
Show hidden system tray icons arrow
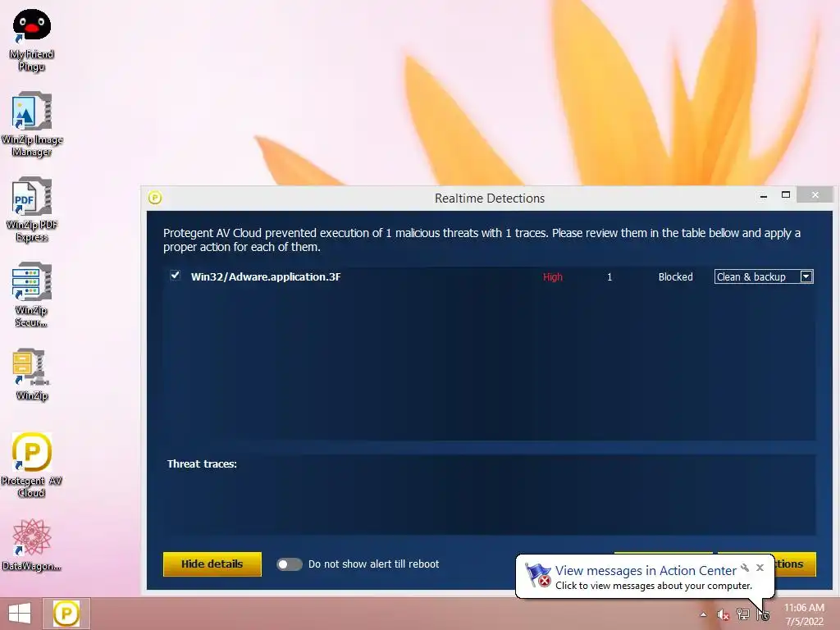click(703, 614)
